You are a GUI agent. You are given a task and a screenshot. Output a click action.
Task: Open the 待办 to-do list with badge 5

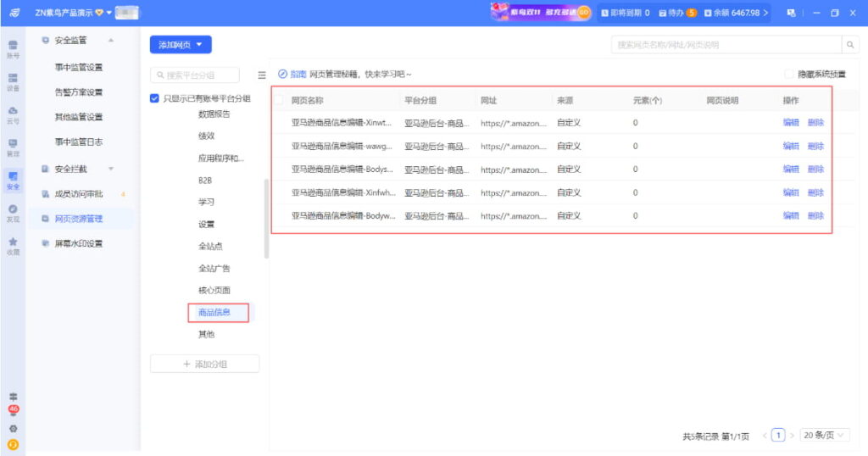click(x=677, y=12)
